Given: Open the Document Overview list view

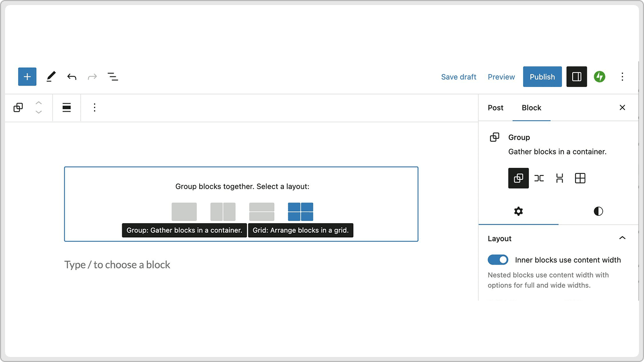Looking at the screenshot, I should (113, 77).
